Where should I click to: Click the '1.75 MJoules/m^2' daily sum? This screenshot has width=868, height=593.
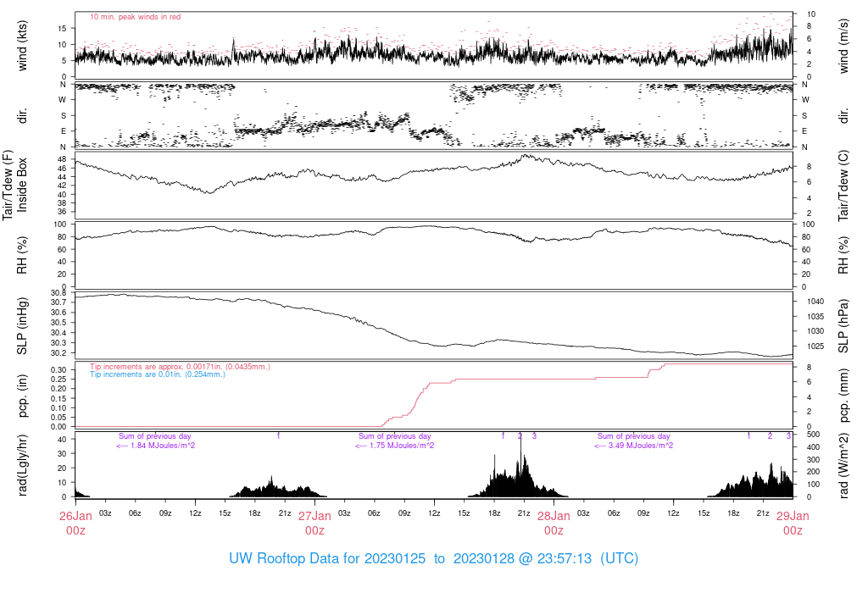395,446
